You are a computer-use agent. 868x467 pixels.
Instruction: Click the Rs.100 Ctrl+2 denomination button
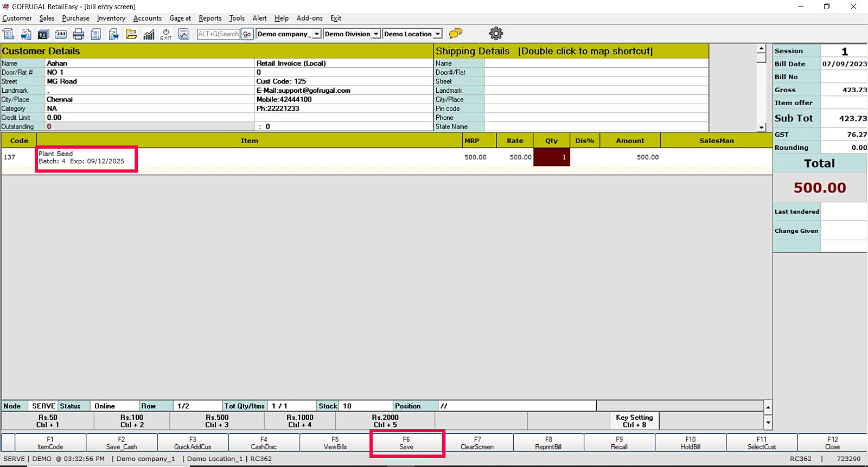point(132,421)
